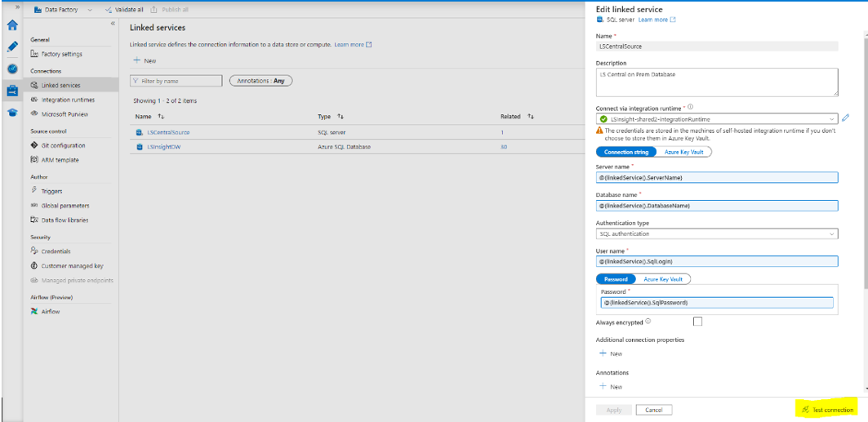
Task: Click the Server name input field
Action: click(x=717, y=178)
